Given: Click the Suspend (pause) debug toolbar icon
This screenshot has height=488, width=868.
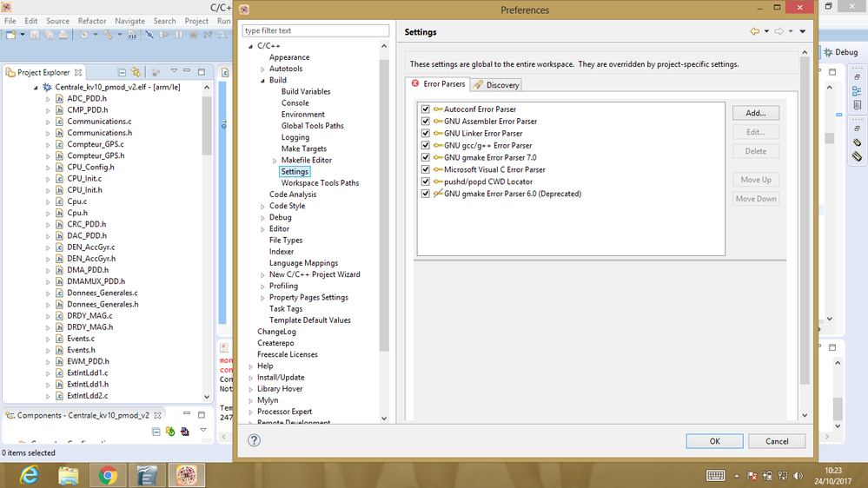Looking at the screenshot, I should 179,35.
